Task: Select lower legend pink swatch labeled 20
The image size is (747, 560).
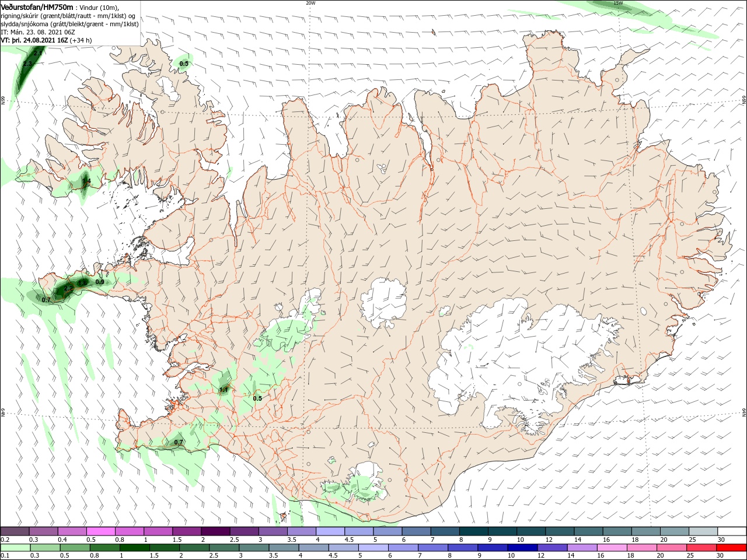Action: click(671, 548)
